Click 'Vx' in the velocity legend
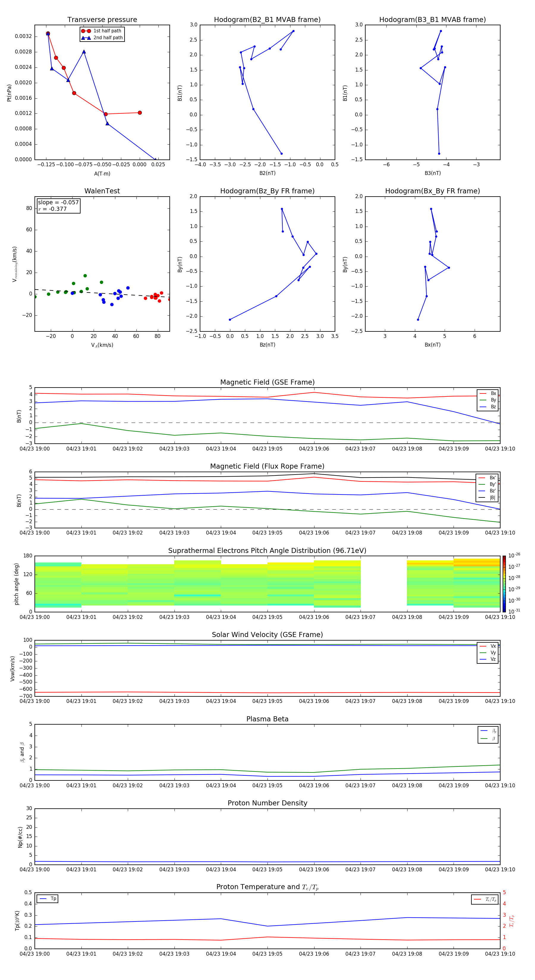Image resolution: width=535 pixels, height=980 pixels. (x=488, y=646)
